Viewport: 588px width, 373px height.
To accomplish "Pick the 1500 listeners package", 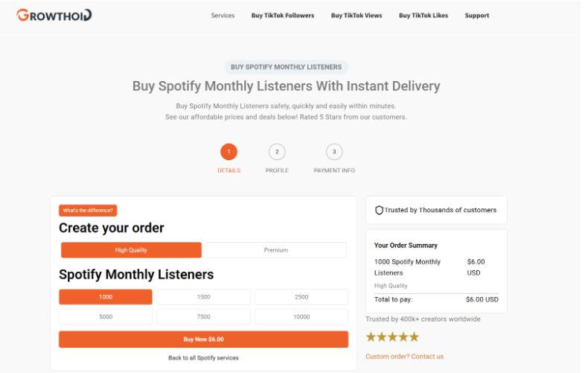I will point(203,297).
